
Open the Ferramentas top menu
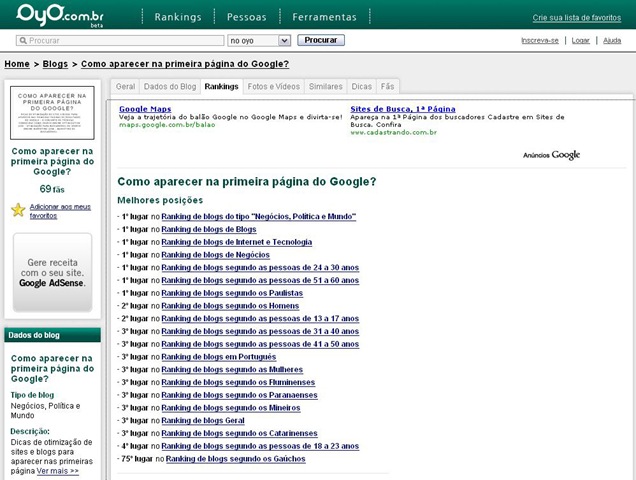(x=324, y=17)
